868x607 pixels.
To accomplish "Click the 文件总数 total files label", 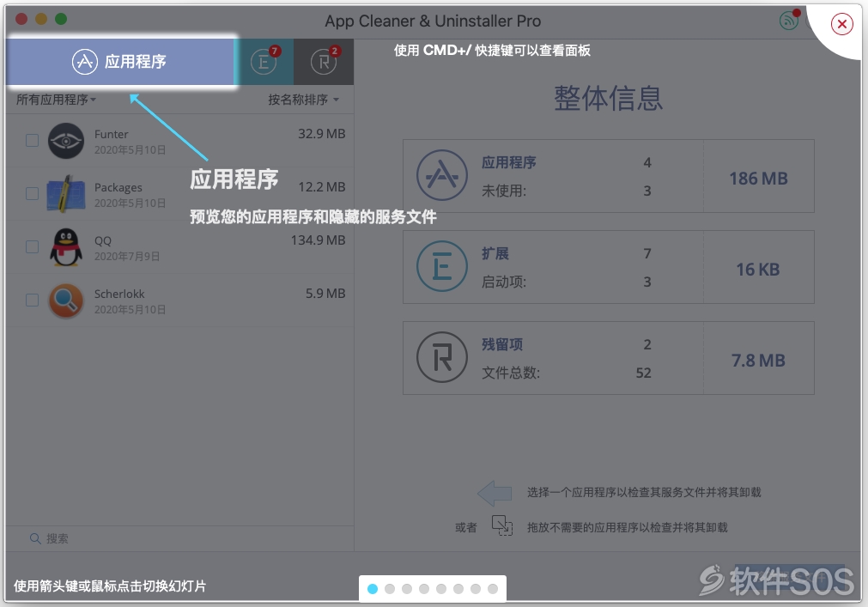I will [x=510, y=373].
